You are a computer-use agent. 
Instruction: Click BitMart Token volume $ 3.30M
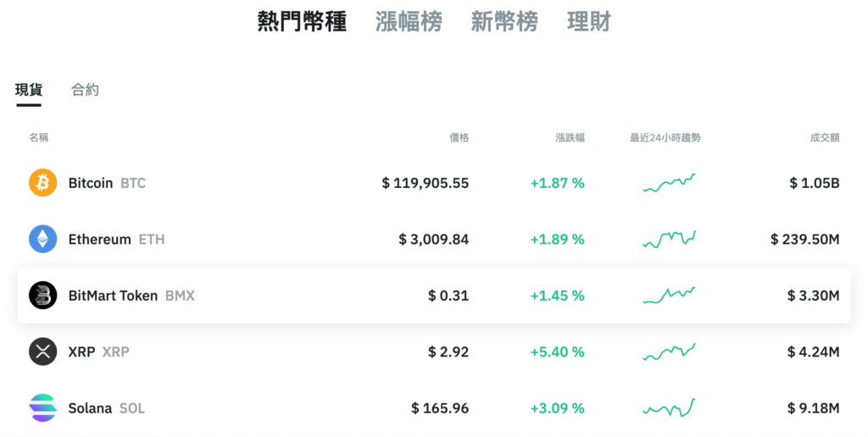(x=814, y=296)
